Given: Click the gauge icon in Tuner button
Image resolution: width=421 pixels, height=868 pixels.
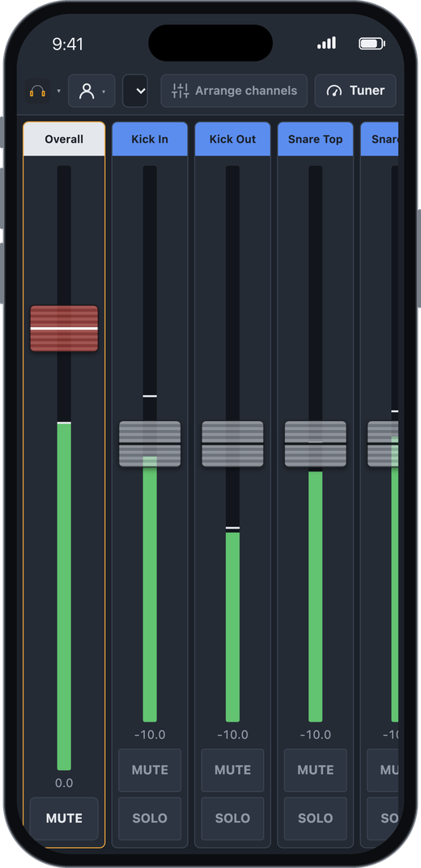Looking at the screenshot, I should (x=334, y=91).
